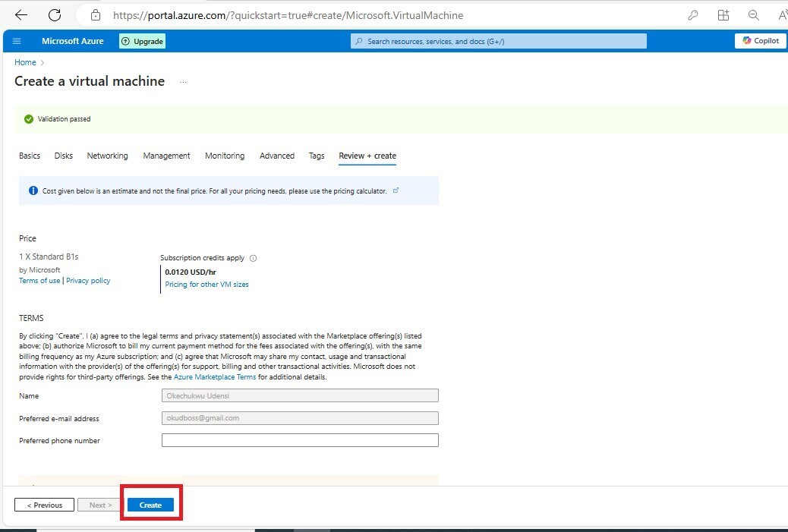The width and height of the screenshot is (788, 532).
Task: Click the Name field showing Okechukwu Udensi
Action: tap(300, 396)
